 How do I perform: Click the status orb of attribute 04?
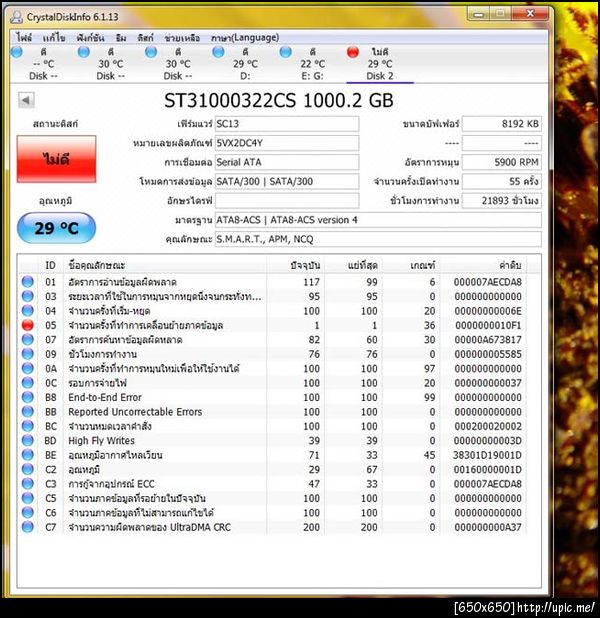click(28, 311)
